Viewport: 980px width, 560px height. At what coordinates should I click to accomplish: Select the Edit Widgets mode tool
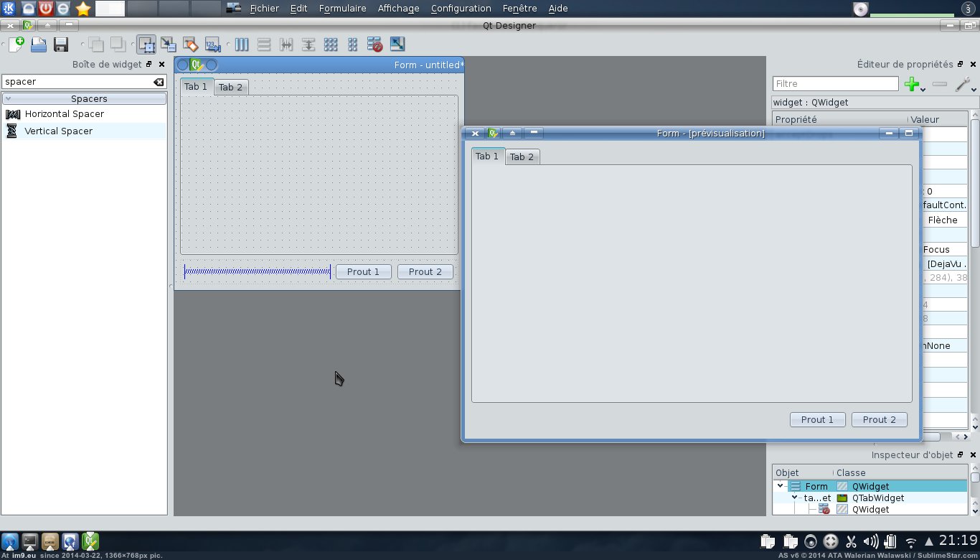point(146,45)
